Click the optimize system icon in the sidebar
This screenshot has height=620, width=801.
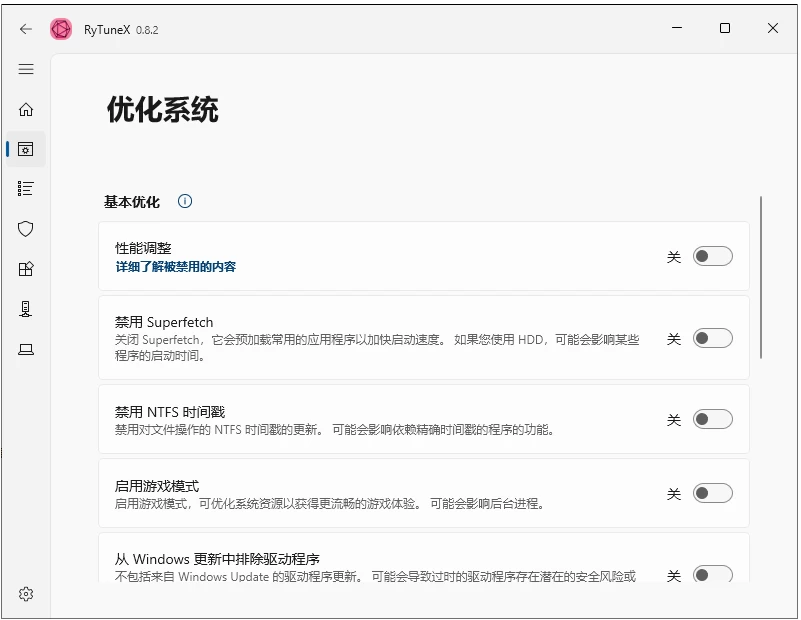(x=26, y=148)
